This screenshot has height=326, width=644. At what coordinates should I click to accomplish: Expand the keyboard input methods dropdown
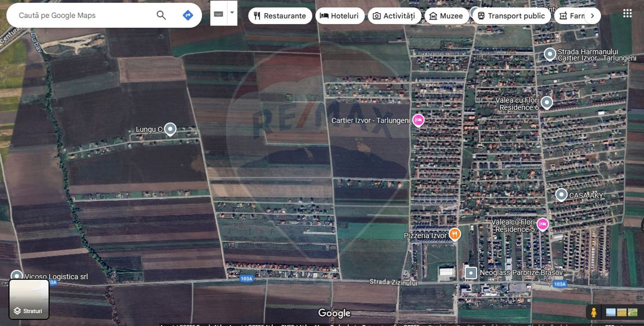click(x=232, y=13)
